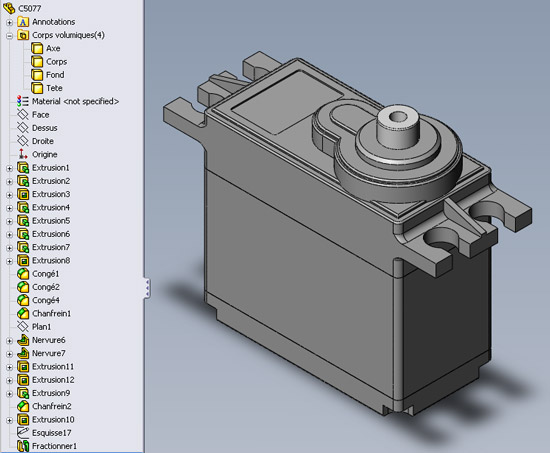Expand the Annotations node

tap(9, 22)
